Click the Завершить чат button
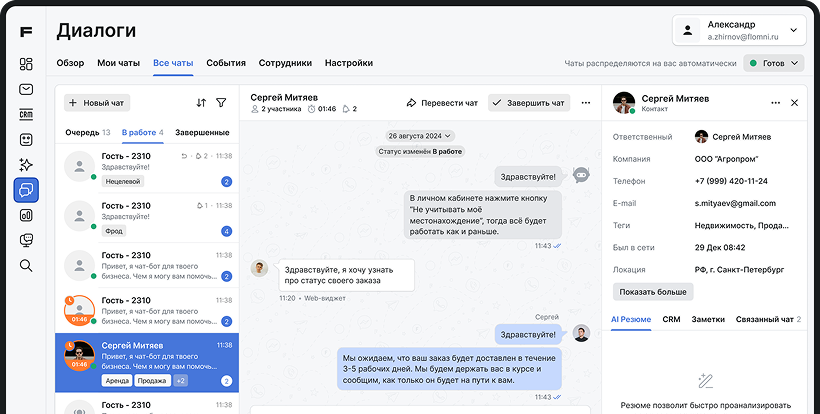820x414 pixels. pyautogui.click(x=529, y=103)
